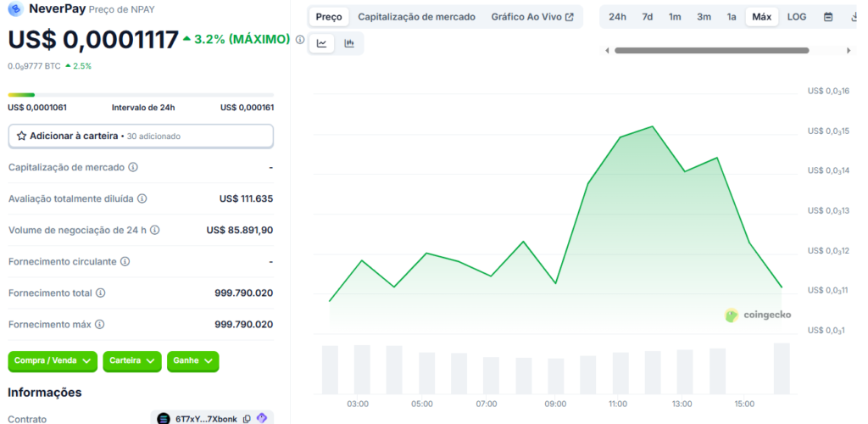Copy the contract address icon

247,418
